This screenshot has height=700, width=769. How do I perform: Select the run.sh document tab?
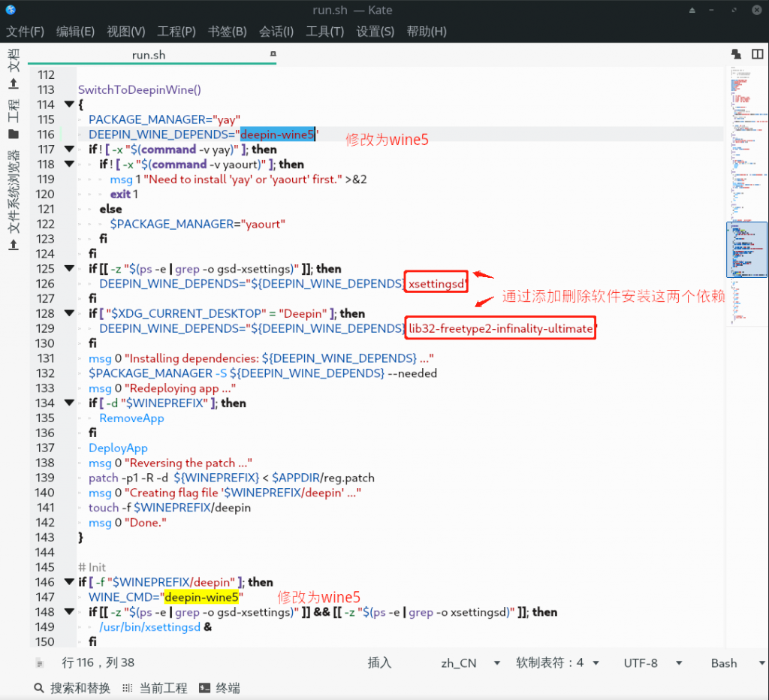click(152, 55)
